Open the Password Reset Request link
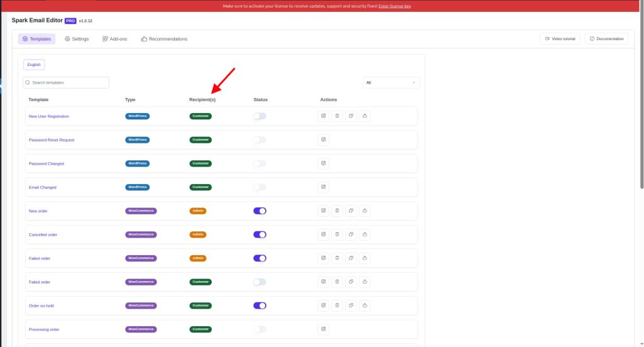 [52, 140]
